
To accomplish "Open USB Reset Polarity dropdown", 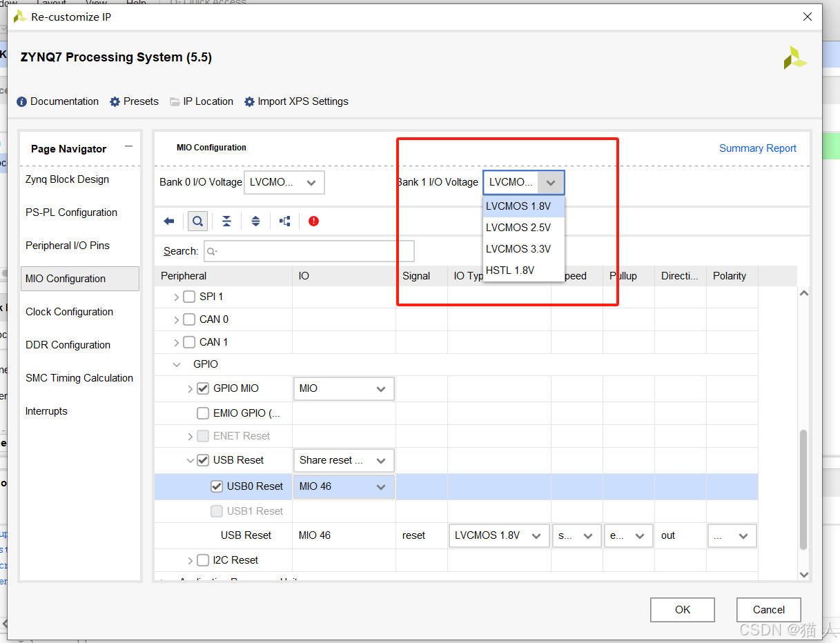I will (732, 535).
